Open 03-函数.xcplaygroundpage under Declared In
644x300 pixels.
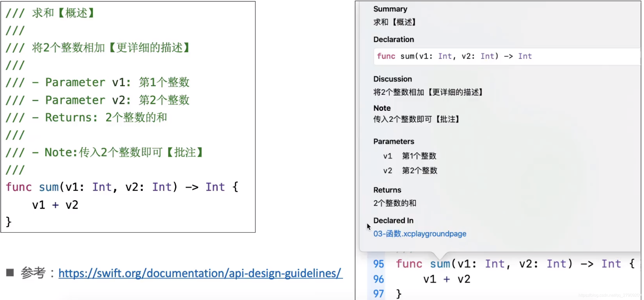pos(420,233)
